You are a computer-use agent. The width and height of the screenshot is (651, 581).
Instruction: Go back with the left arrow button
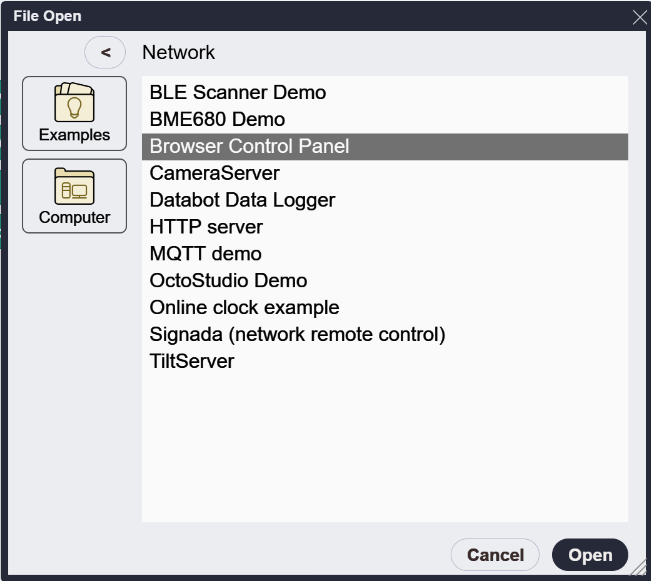(105, 52)
